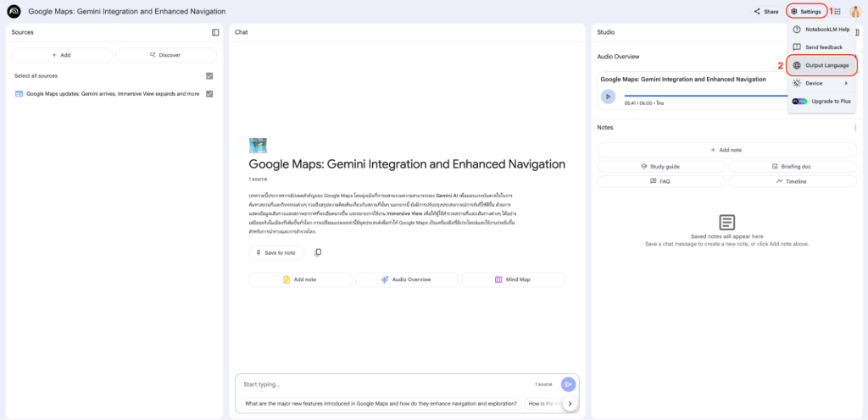Image resolution: width=868 pixels, height=420 pixels.
Task: Click the 05:41 / 06:00 audio time label
Action: (639, 103)
